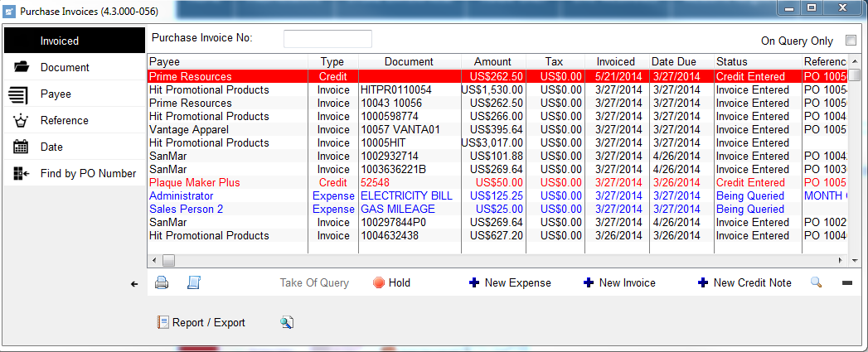The width and height of the screenshot is (868, 352).
Task: Sort by the Amount column header
Action: pyautogui.click(x=493, y=61)
